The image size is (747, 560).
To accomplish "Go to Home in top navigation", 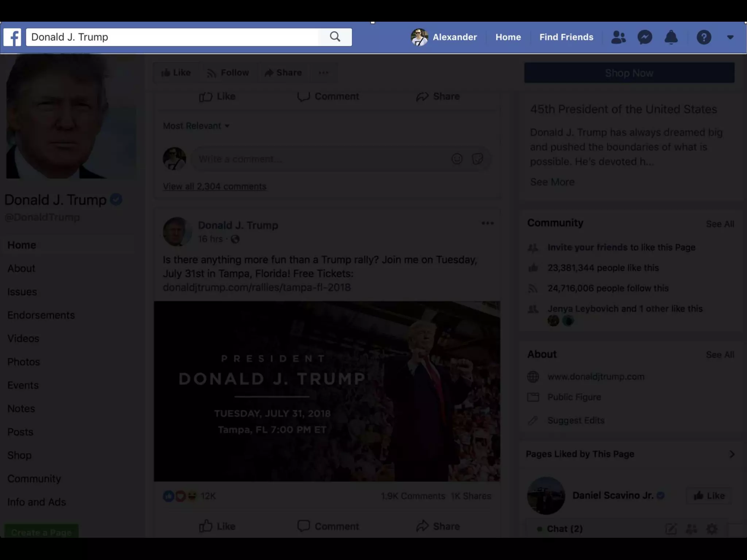I will click(x=508, y=37).
